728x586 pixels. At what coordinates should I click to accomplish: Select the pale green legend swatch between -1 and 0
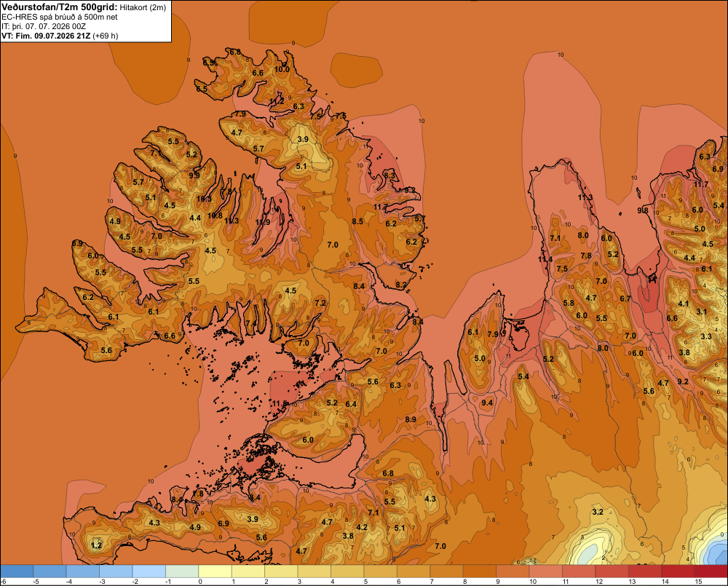[182, 571]
